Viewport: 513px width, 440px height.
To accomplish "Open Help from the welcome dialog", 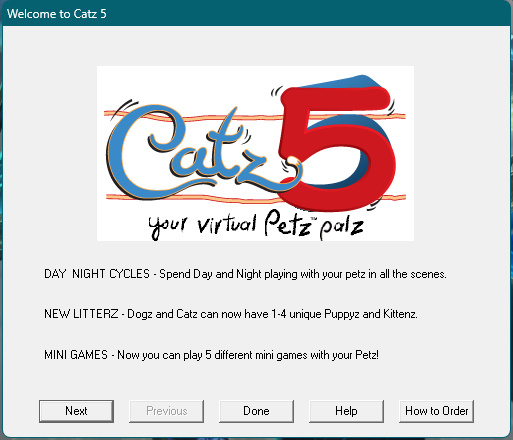I will pyautogui.click(x=346, y=411).
